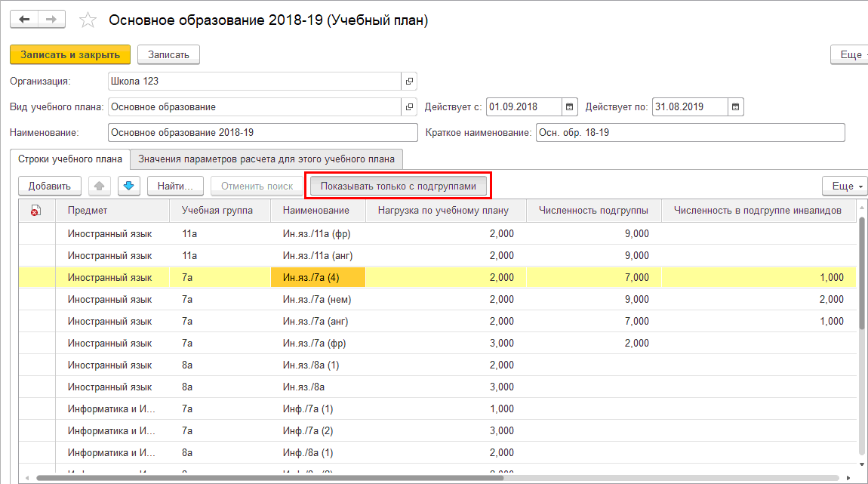Image resolution: width=868 pixels, height=484 pixels.
Task: Open the calendar for Действует с
Action: (570, 107)
